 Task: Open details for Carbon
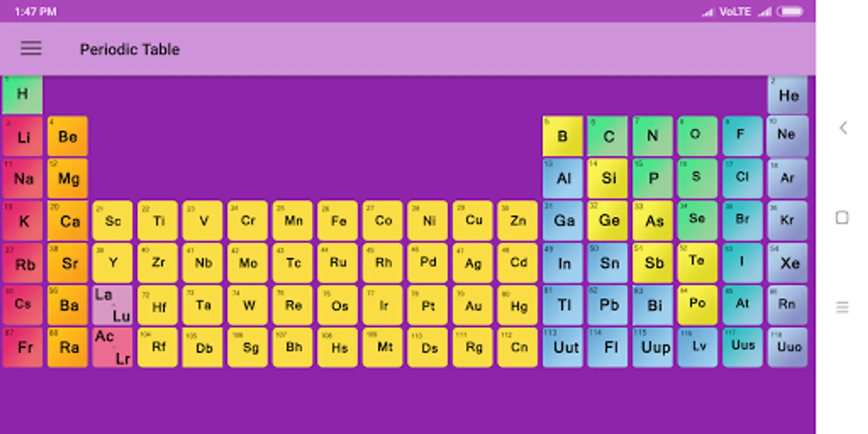pos(608,136)
